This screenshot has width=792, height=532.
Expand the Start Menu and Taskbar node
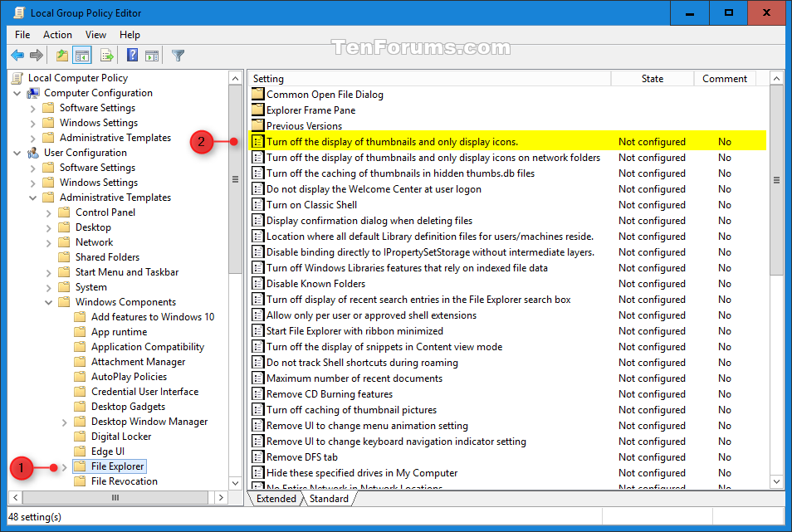(x=48, y=272)
